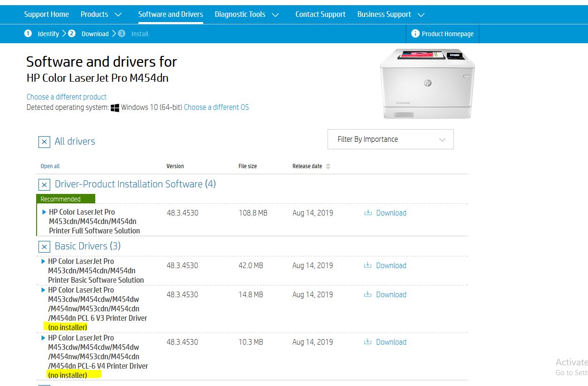Click the download icon for PCL 6 V3 driver
The image size is (588, 386).
[368, 294]
